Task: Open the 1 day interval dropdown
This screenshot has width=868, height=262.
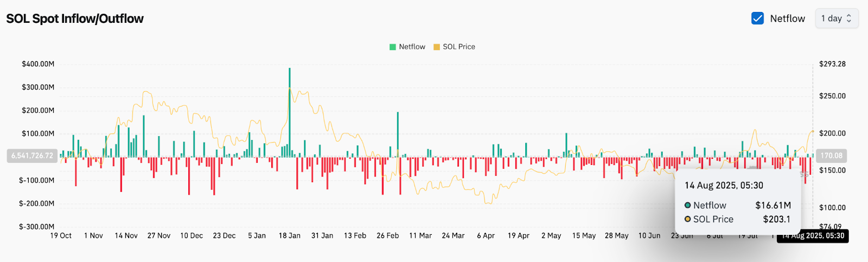Action: 837,18
